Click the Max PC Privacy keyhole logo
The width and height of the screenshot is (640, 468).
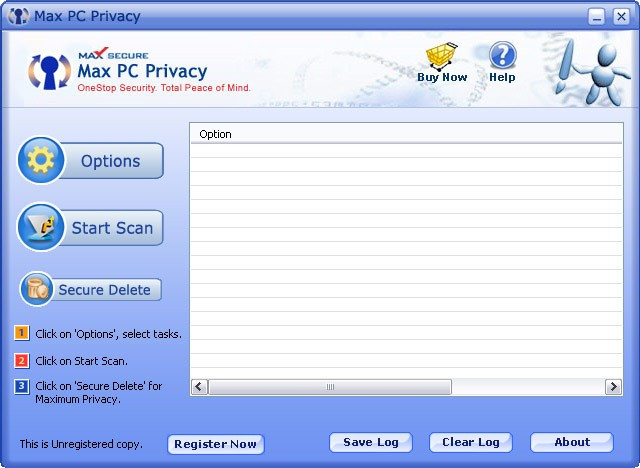coord(50,71)
